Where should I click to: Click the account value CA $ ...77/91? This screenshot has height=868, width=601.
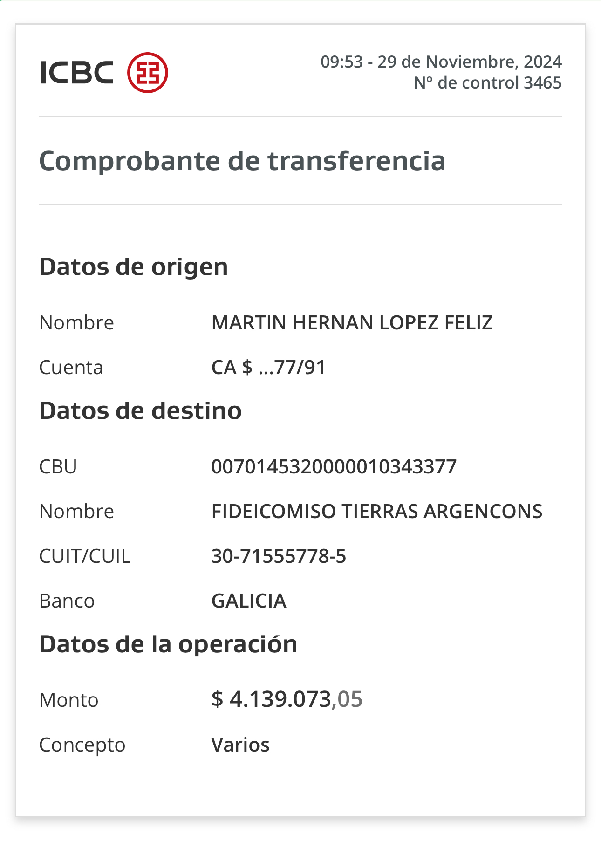(x=268, y=368)
